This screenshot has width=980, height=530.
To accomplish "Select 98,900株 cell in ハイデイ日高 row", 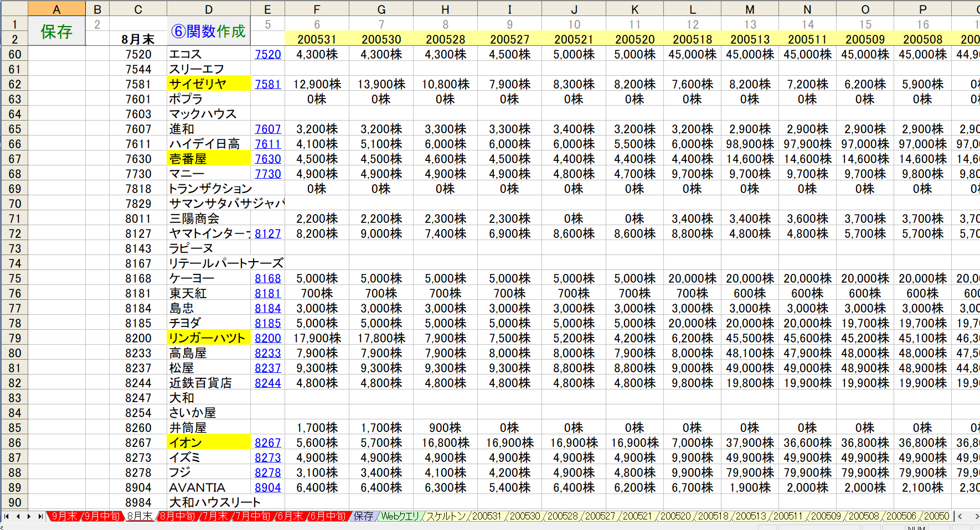I will tap(750, 144).
